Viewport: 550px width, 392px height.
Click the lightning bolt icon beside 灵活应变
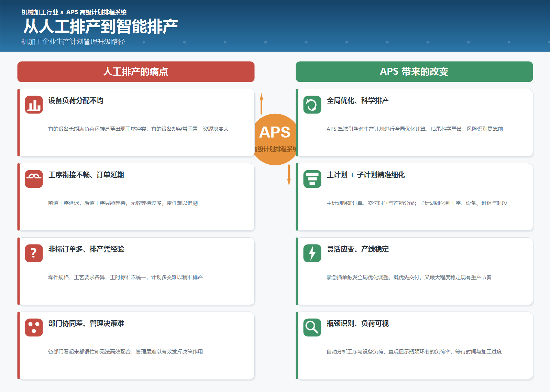(312, 253)
